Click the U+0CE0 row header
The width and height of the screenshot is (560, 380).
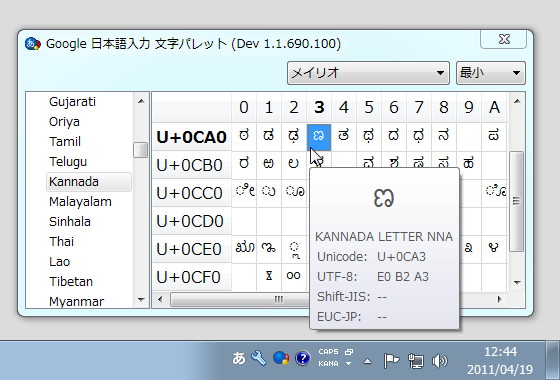(192, 249)
